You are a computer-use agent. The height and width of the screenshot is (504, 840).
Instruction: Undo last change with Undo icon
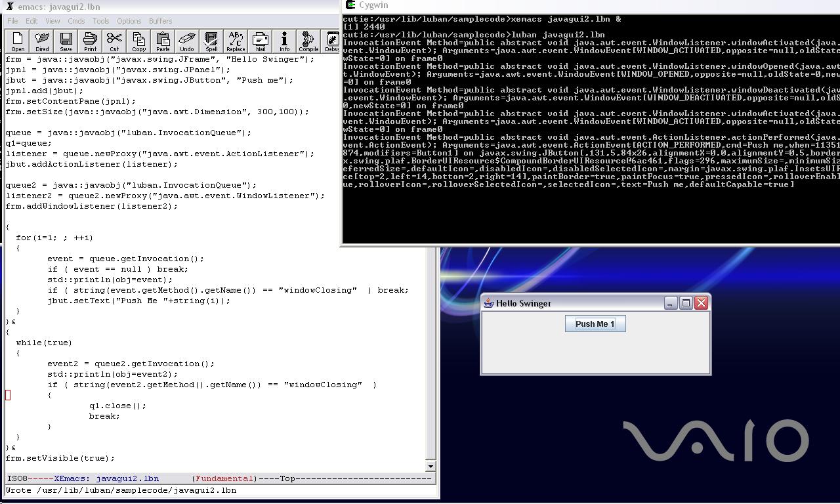click(187, 41)
